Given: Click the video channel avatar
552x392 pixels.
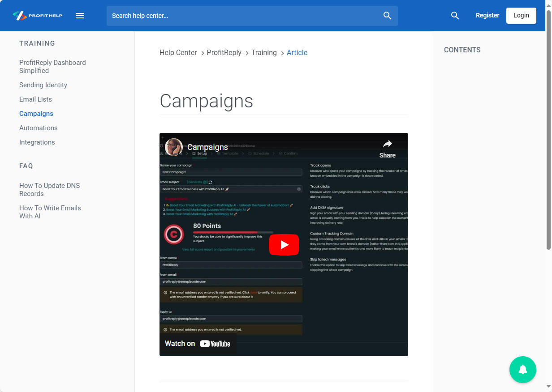Looking at the screenshot, I should click(173, 147).
